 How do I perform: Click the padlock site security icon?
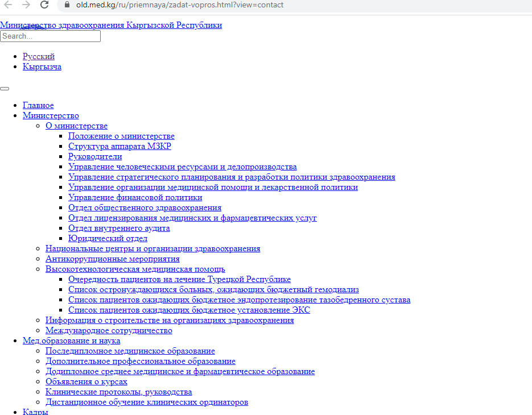67,5
